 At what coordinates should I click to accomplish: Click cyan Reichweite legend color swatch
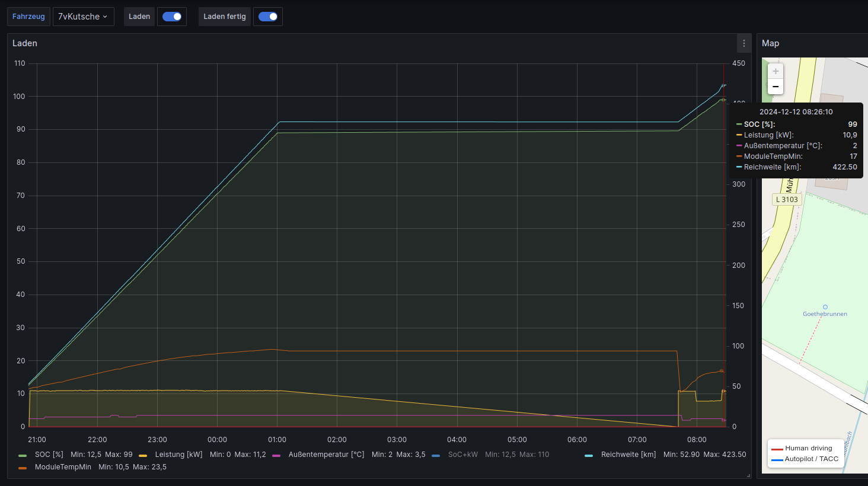(589, 455)
